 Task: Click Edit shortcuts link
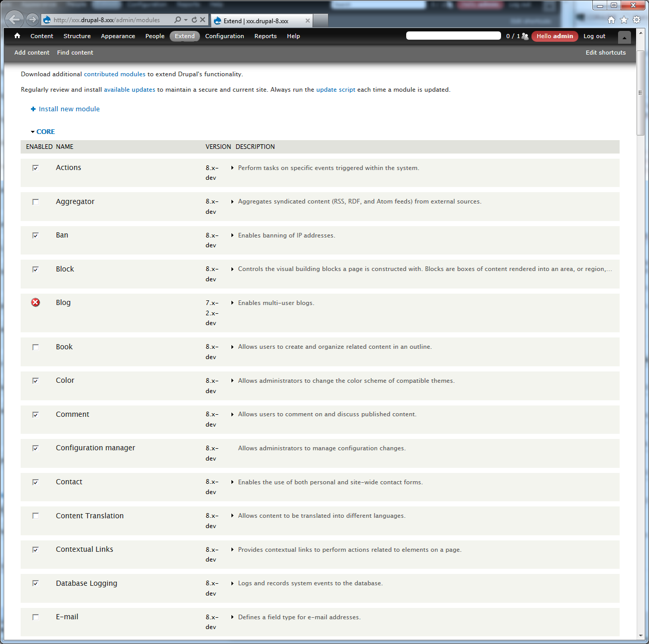click(606, 53)
